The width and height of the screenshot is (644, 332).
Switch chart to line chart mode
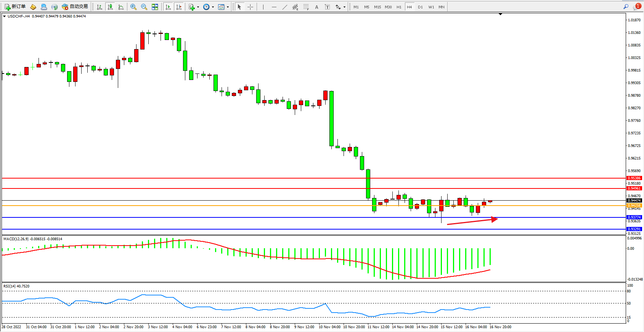(121, 7)
